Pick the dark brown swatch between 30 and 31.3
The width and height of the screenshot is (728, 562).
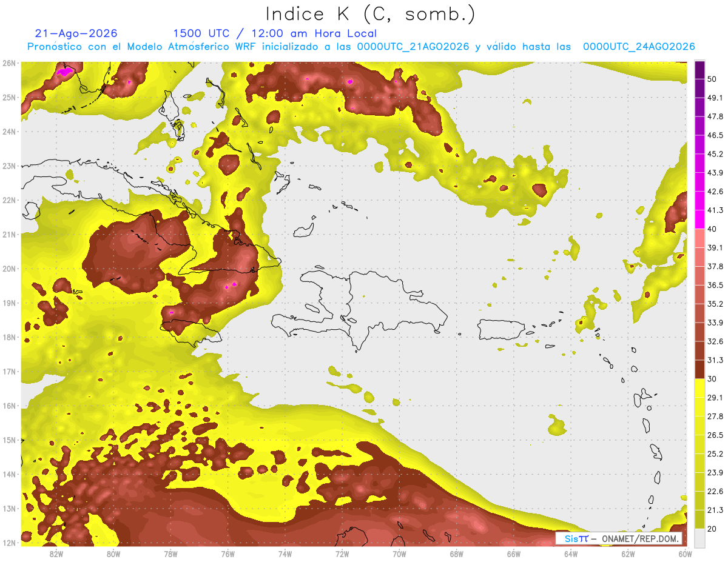[x=699, y=369]
